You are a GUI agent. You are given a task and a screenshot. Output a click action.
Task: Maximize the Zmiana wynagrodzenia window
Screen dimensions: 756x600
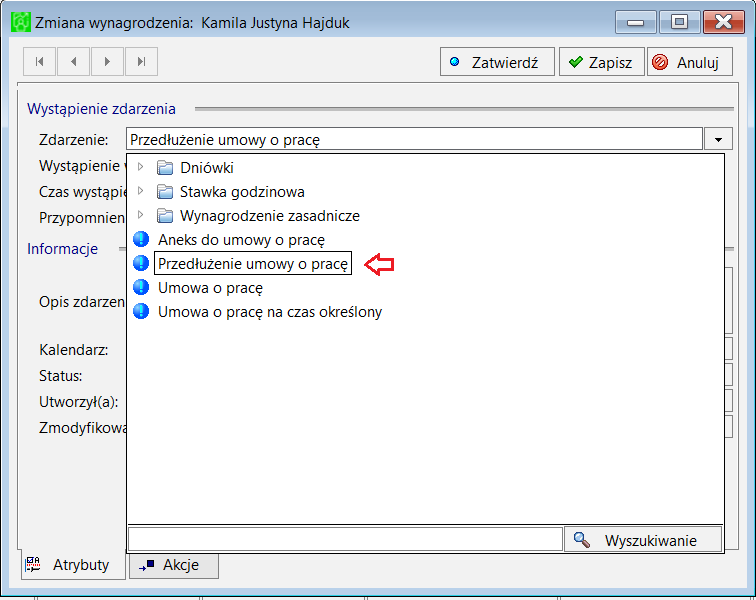point(679,22)
